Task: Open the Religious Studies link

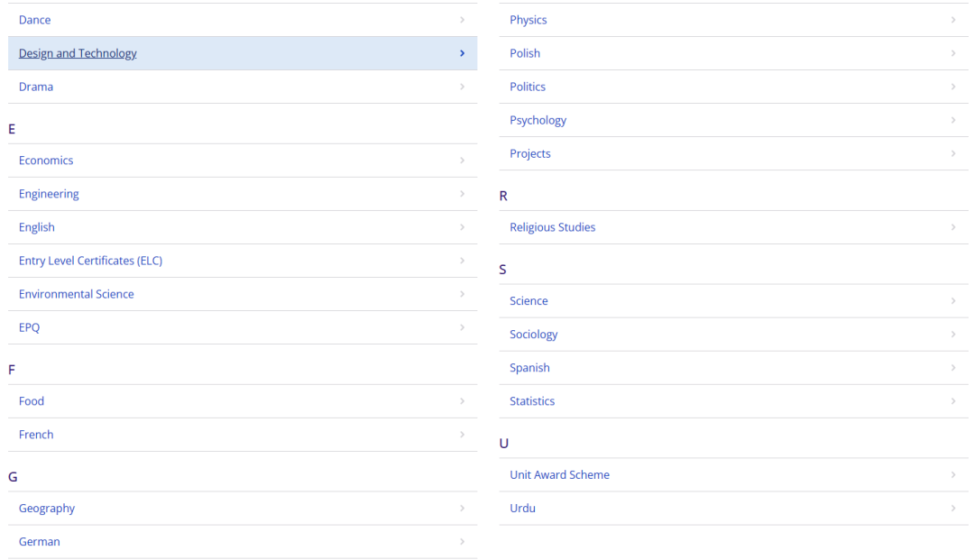Action: click(552, 227)
